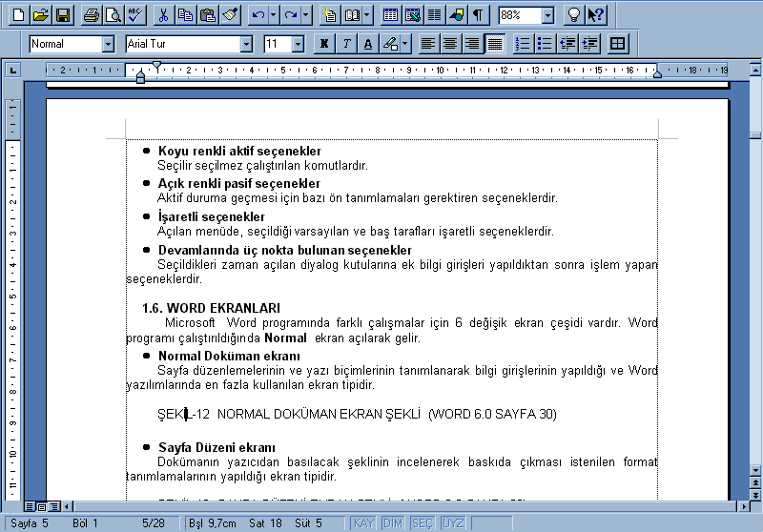Show the Drawing toolbar shapes icon
Viewport: 763px width, 532px height.
pyautogui.click(x=457, y=15)
